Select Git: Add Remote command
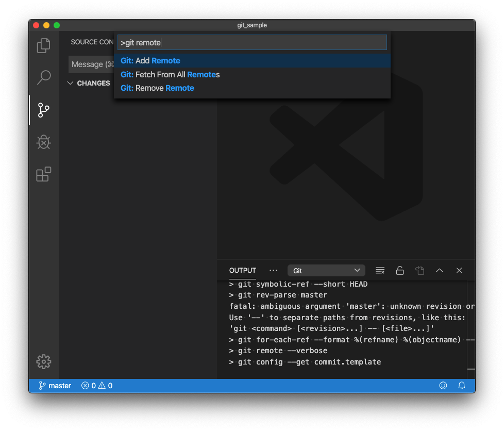Screen dimensions: 504x431 click(x=253, y=61)
